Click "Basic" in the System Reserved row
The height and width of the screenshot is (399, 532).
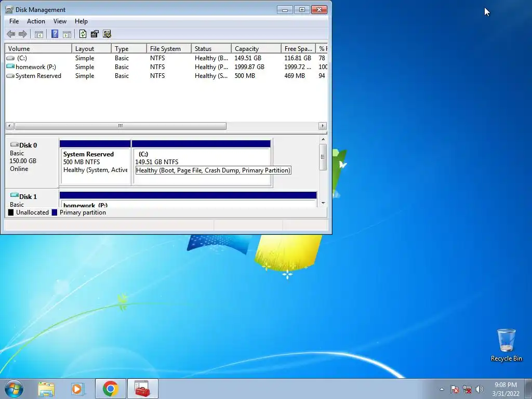[x=122, y=76]
